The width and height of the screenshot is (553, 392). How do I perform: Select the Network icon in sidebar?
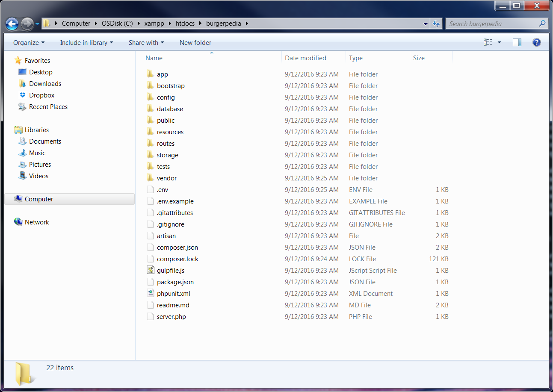[18, 222]
